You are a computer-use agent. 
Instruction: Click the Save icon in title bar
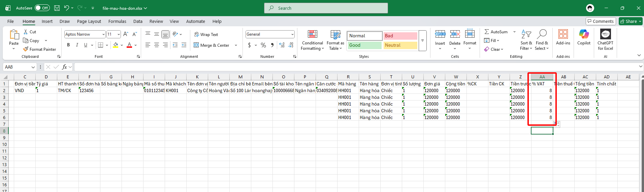(x=57, y=8)
